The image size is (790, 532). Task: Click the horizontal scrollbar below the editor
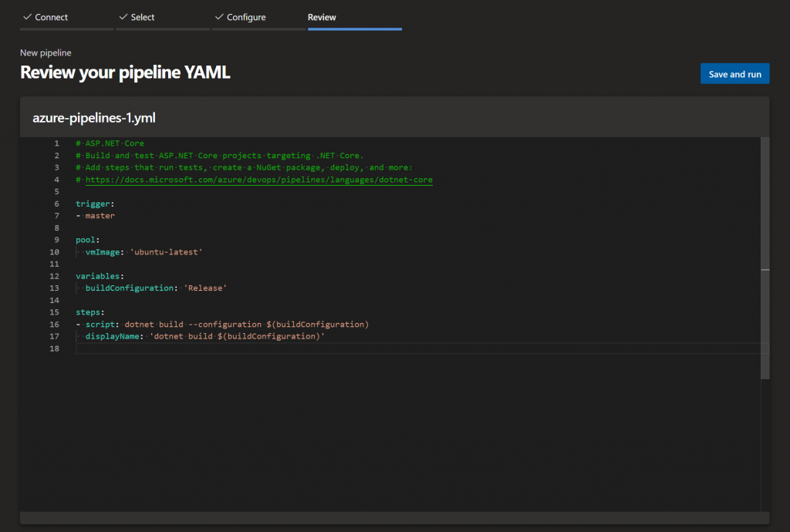(x=394, y=518)
